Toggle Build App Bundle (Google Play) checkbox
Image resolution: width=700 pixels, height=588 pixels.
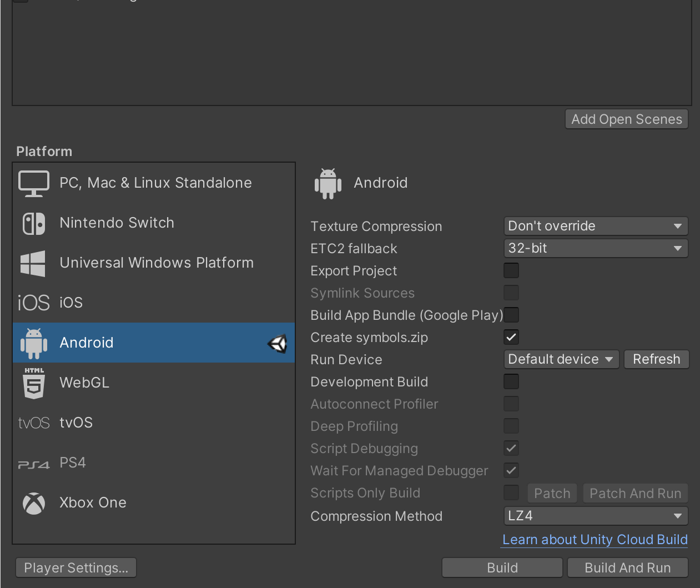[x=511, y=315]
